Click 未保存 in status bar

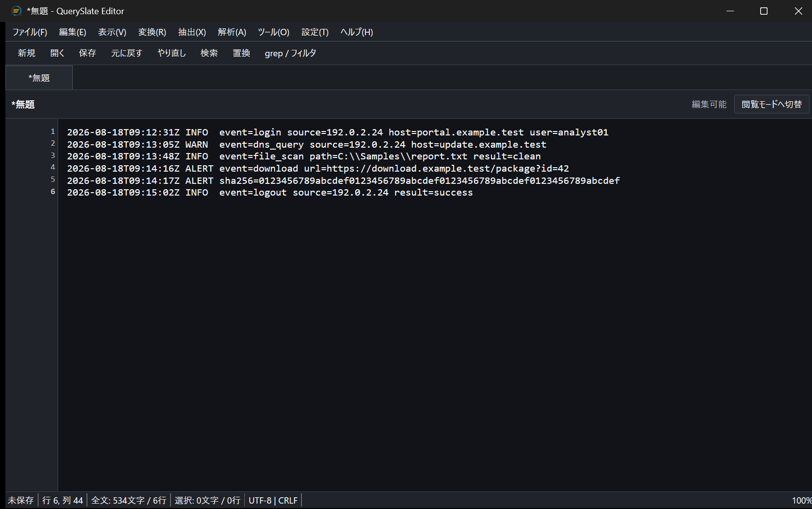tap(21, 501)
